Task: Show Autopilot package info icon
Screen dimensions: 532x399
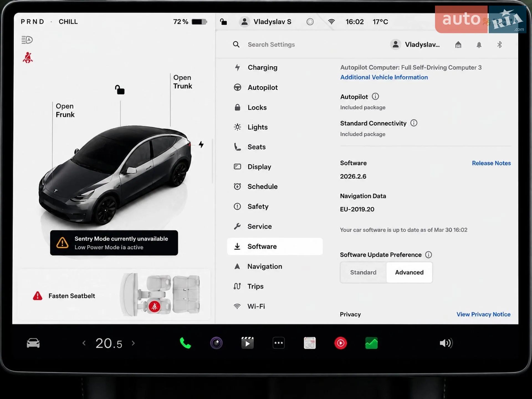Action: click(375, 96)
